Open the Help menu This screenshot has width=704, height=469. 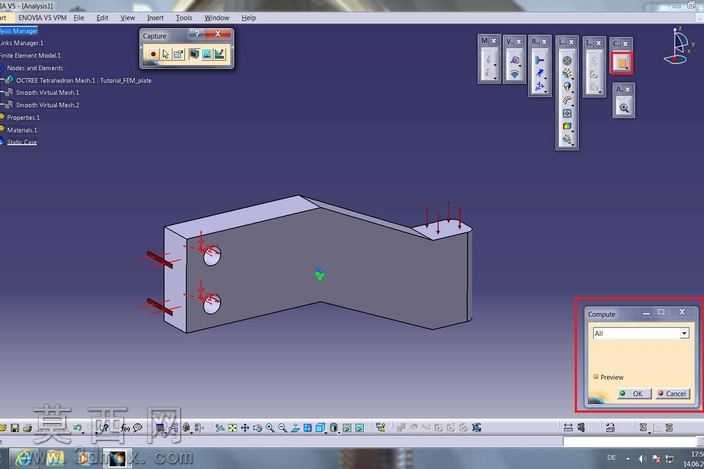click(248, 18)
